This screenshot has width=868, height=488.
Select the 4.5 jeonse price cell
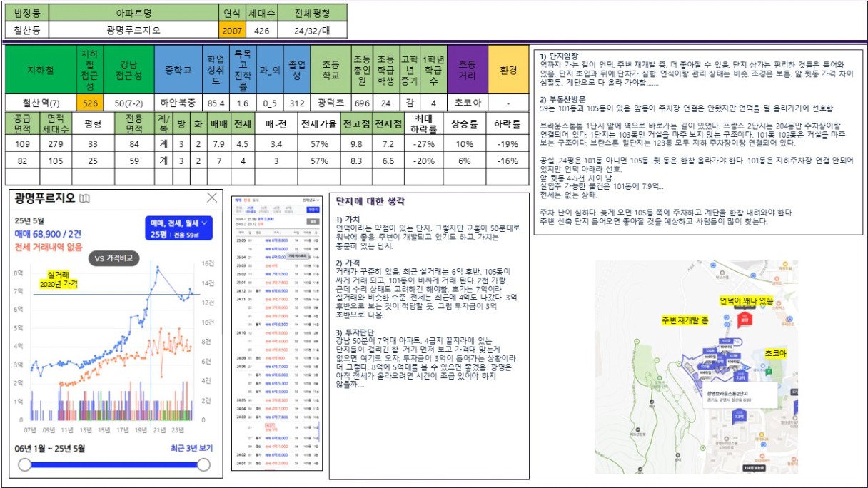[243, 145]
